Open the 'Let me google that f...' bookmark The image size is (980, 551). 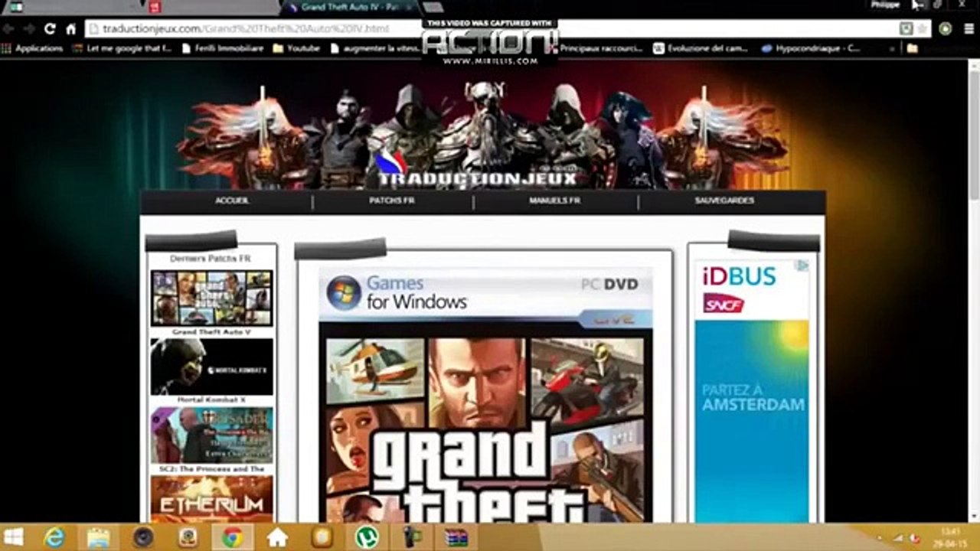click(122, 48)
